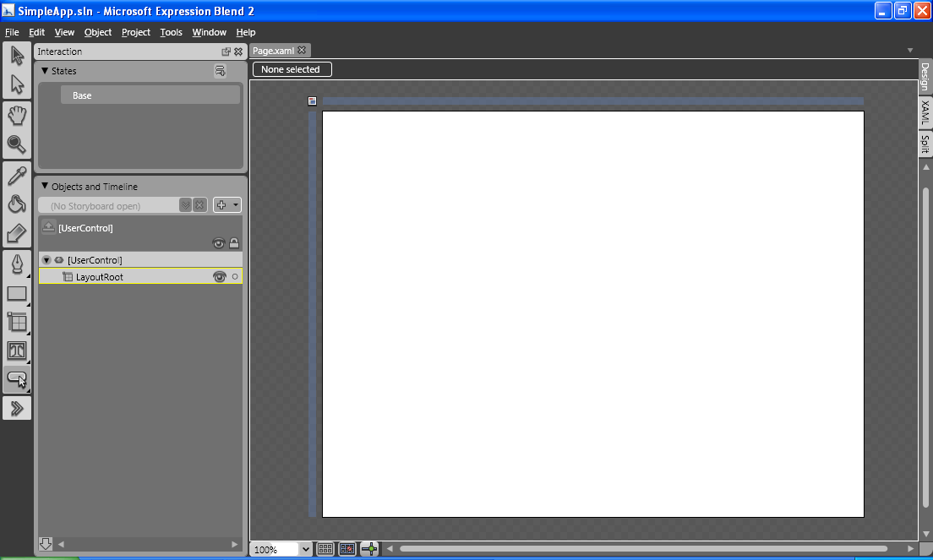This screenshot has width=933, height=560.
Task: Click the artboard scroll down arrow
Action: click(926, 534)
